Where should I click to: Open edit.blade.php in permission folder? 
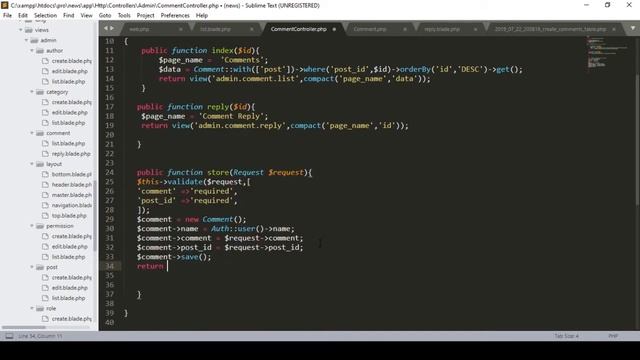coord(69,247)
